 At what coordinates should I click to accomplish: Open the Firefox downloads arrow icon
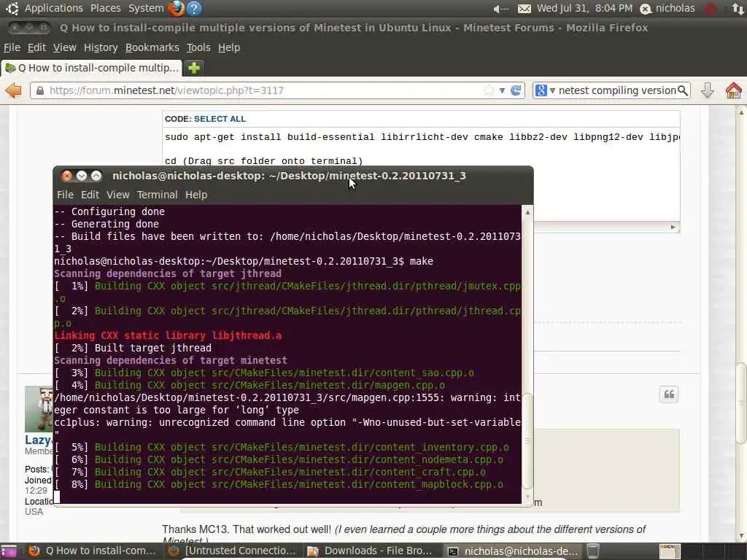point(708,90)
